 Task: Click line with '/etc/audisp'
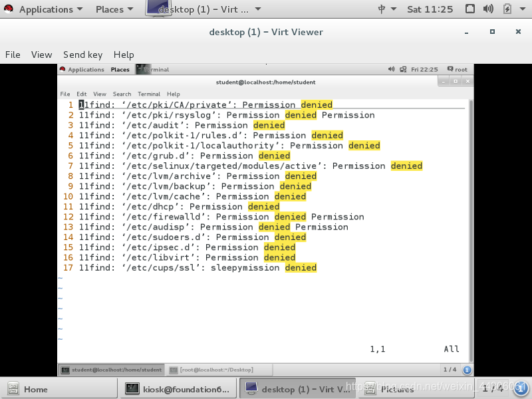tap(213, 227)
